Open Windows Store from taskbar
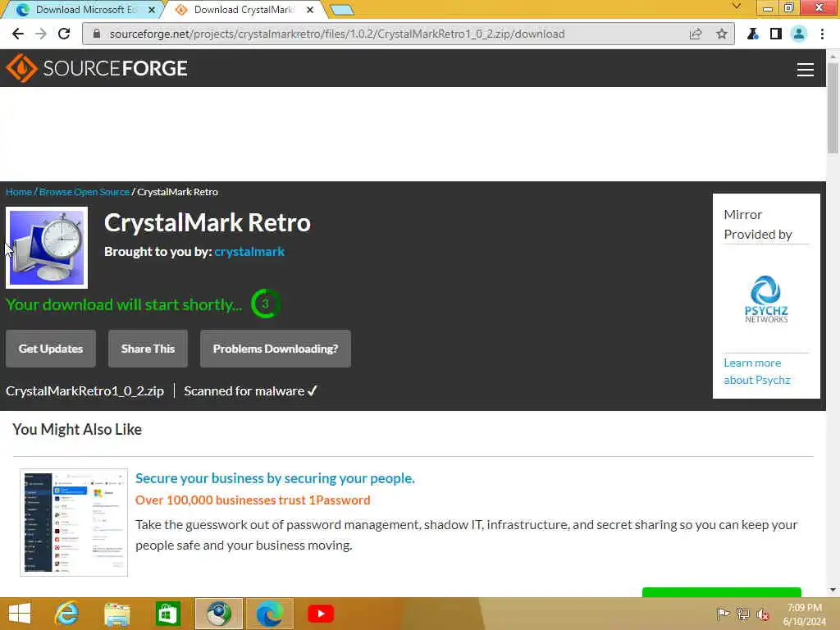This screenshot has height=630, width=840. (x=167, y=614)
